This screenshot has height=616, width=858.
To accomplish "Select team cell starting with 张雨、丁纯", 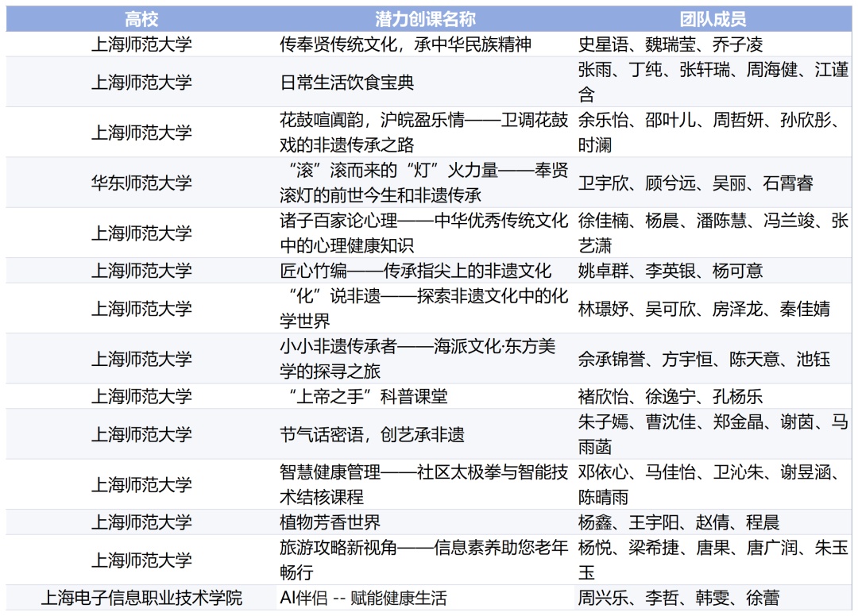I will [x=713, y=82].
